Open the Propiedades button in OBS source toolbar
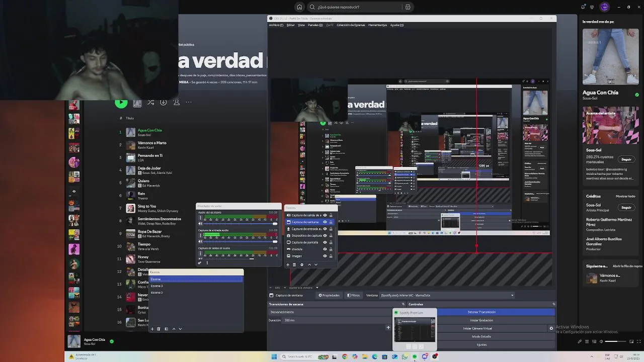This screenshot has width=644, height=362. pyautogui.click(x=330, y=295)
